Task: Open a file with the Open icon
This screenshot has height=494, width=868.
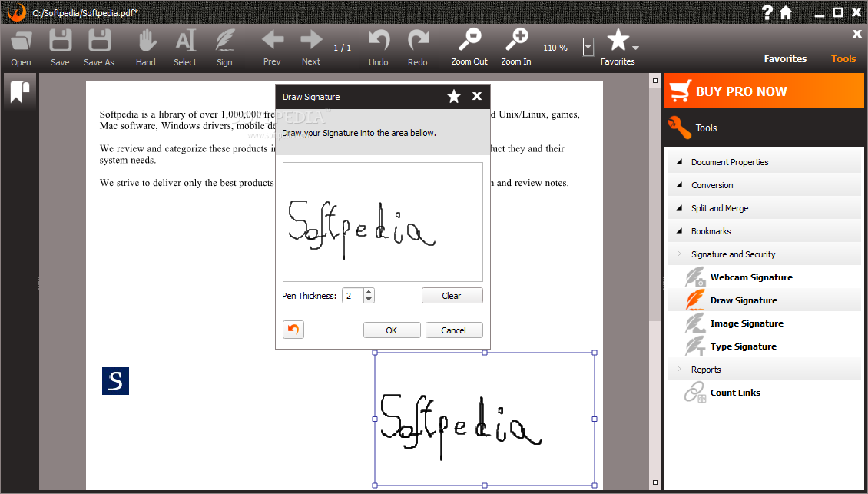Action: tap(21, 48)
